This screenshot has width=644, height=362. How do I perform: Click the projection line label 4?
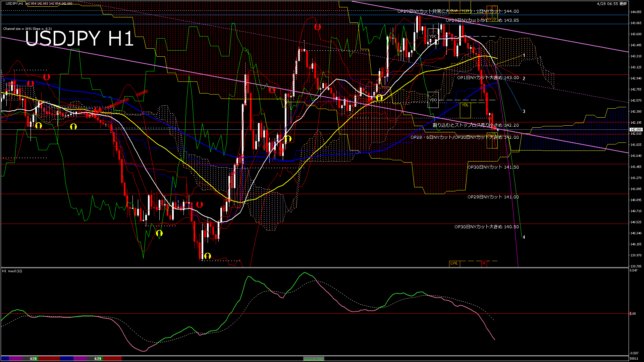point(524,237)
